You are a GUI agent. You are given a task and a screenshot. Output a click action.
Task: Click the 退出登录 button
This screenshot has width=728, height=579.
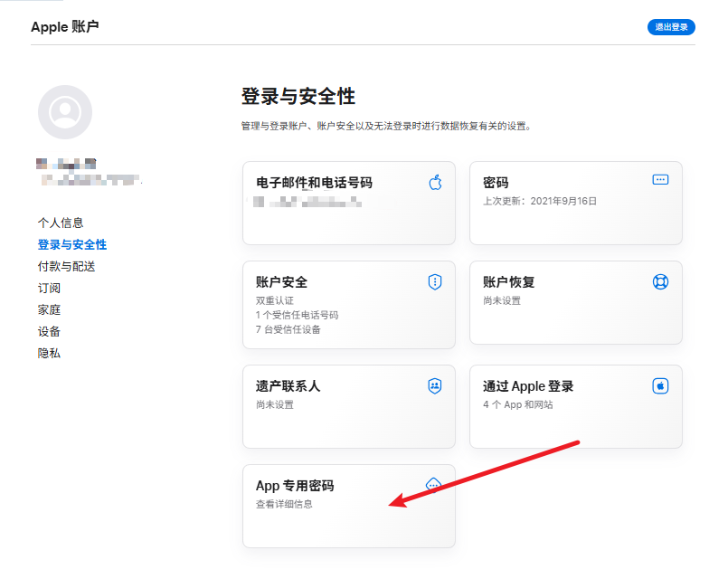(671, 27)
